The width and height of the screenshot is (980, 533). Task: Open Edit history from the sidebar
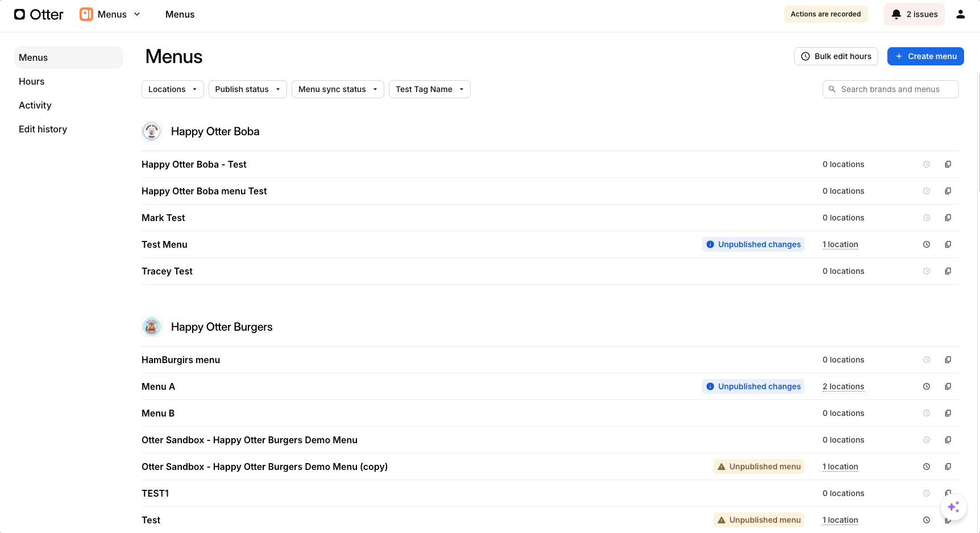(43, 129)
